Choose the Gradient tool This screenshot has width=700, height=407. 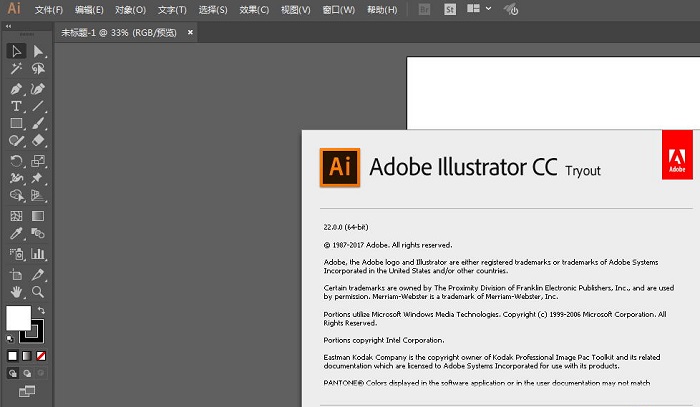pos(38,216)
